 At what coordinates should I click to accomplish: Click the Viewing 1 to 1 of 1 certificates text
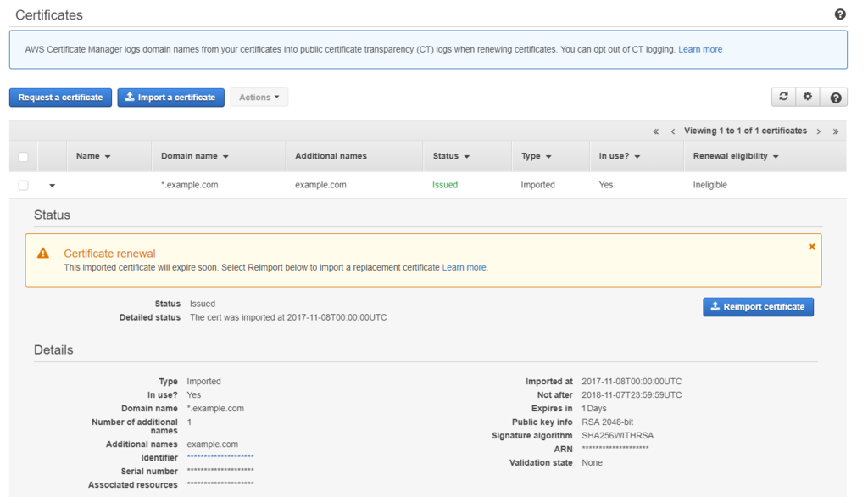[745, 131]
